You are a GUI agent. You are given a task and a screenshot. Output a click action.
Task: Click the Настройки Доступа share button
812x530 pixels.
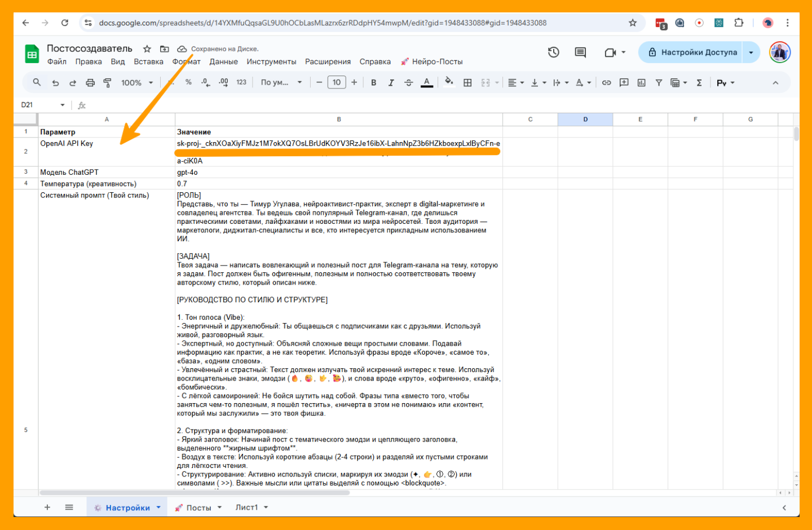[692, 52]
